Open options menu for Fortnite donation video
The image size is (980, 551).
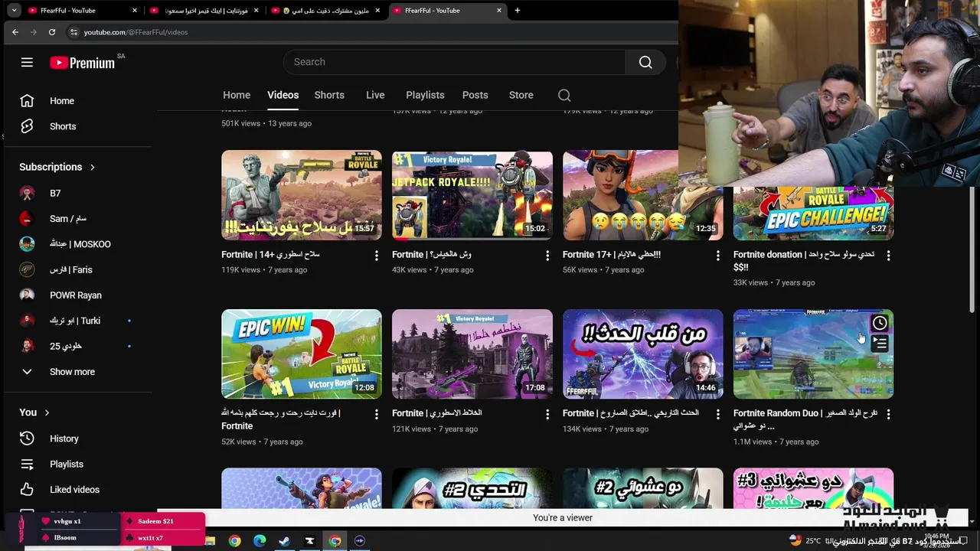point(888,256)
